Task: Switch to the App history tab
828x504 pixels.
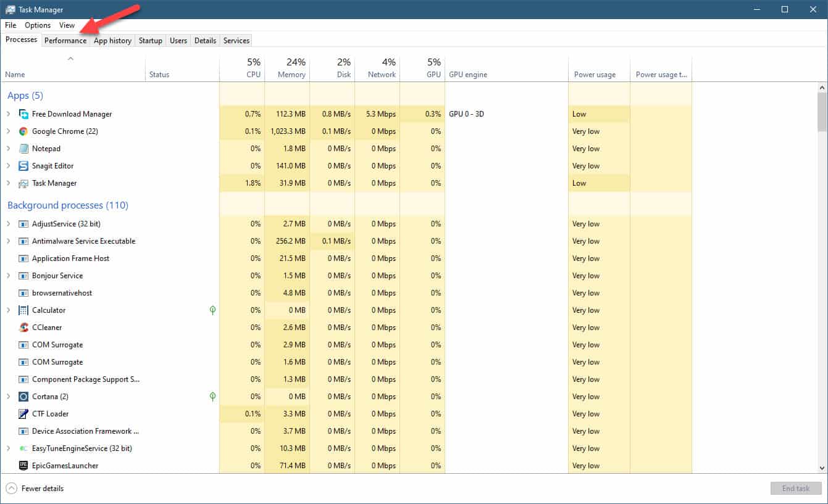Action: (x=112, y=41)
